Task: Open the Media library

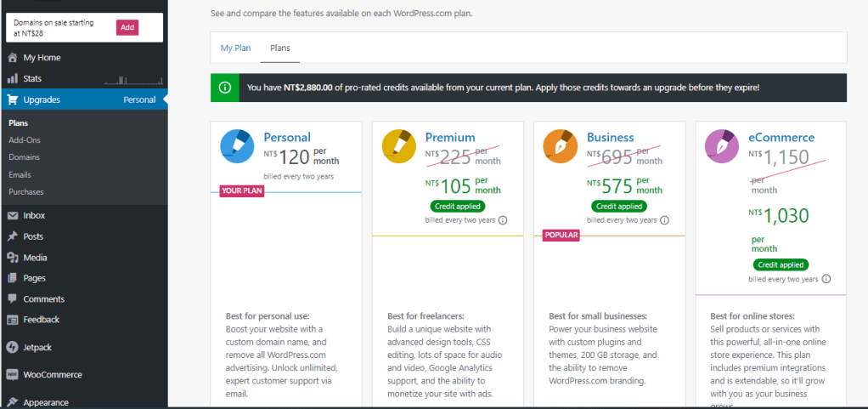Action: click(35, 258)
